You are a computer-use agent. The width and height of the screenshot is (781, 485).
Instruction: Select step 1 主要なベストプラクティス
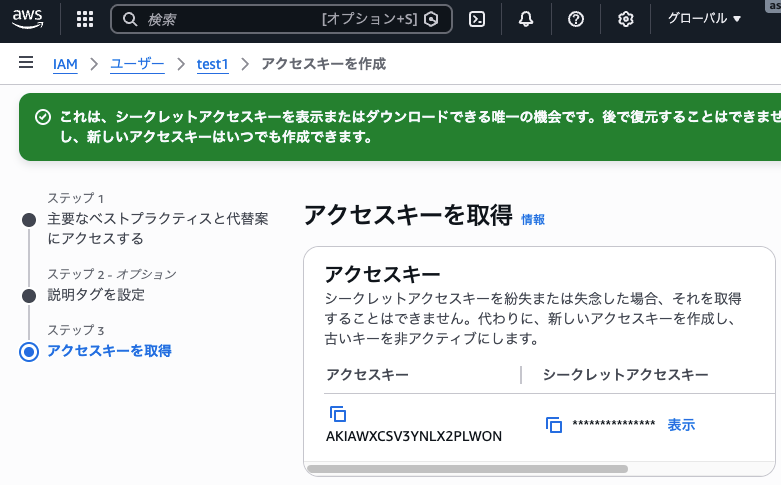point(157,229)
